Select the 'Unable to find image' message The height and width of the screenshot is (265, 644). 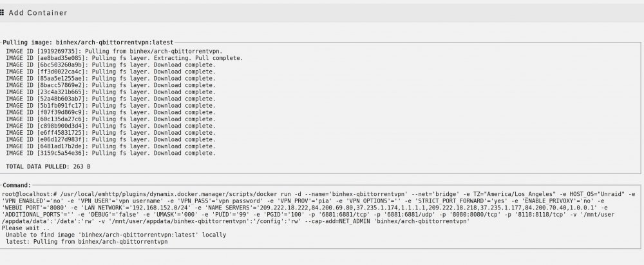click(116, 235)
